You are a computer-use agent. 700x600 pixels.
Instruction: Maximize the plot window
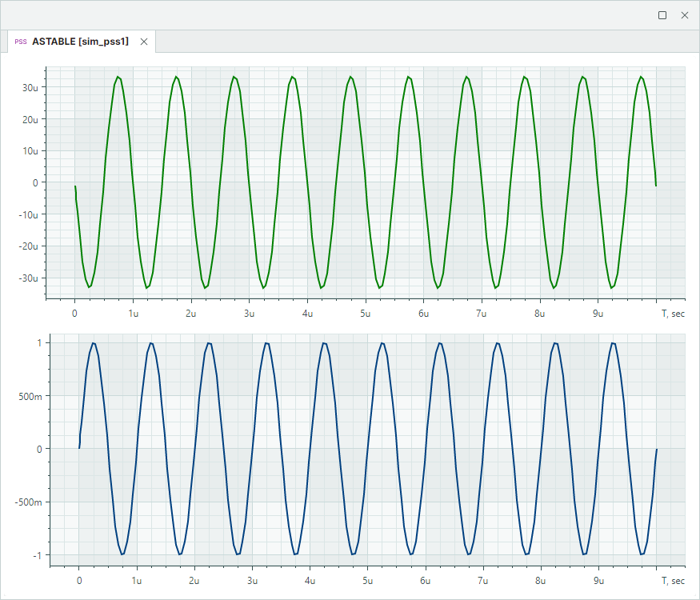tap(662, 15)
